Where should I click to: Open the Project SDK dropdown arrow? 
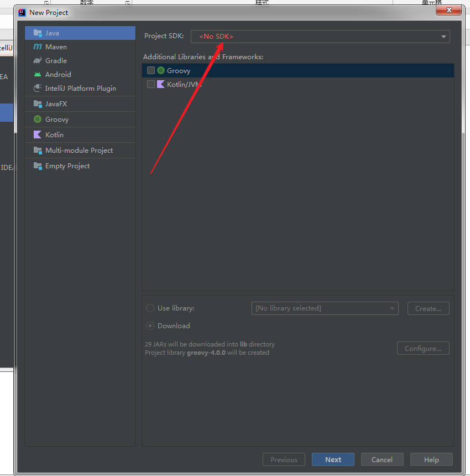[443, 37]
